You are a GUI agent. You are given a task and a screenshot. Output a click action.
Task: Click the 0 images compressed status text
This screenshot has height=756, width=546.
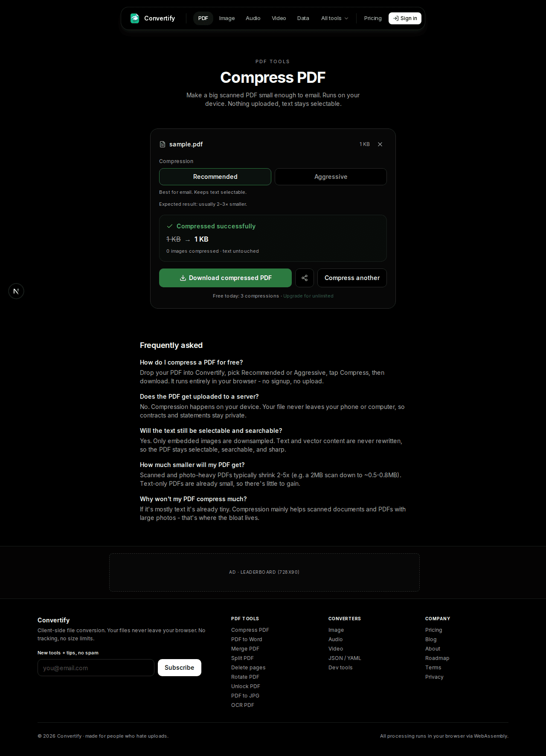click(212, 251)
